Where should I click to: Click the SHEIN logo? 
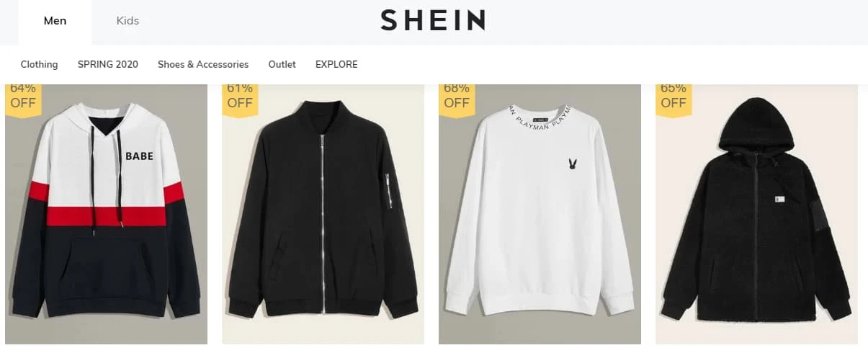pyautogui.click(x=433, y=20)
